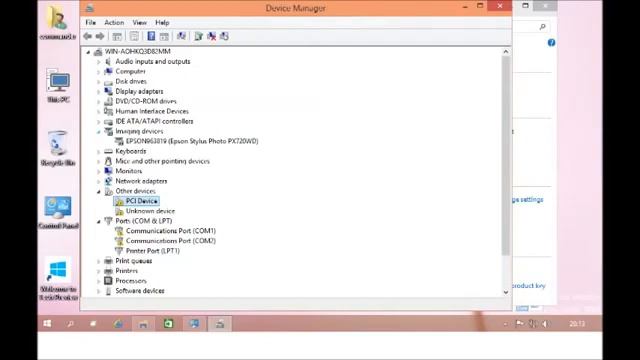The height and width of the screenshot is (360, 640).
Task: Open the View menu
Action: click(x=139, y=22)
